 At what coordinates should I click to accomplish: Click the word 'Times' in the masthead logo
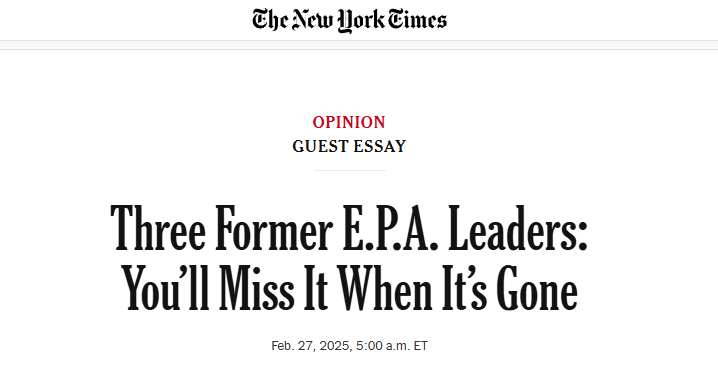pos(417,20)
